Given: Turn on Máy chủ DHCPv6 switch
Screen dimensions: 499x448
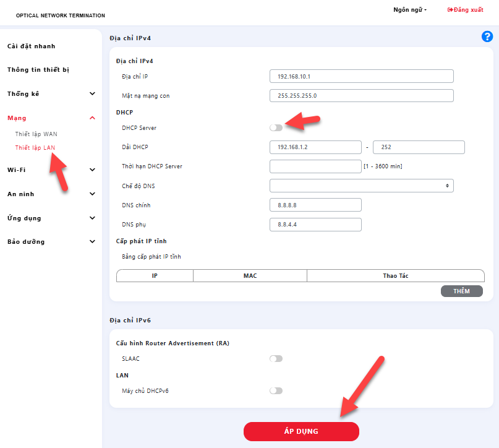Looking at the screenshot, I should (x=276, y=390).
